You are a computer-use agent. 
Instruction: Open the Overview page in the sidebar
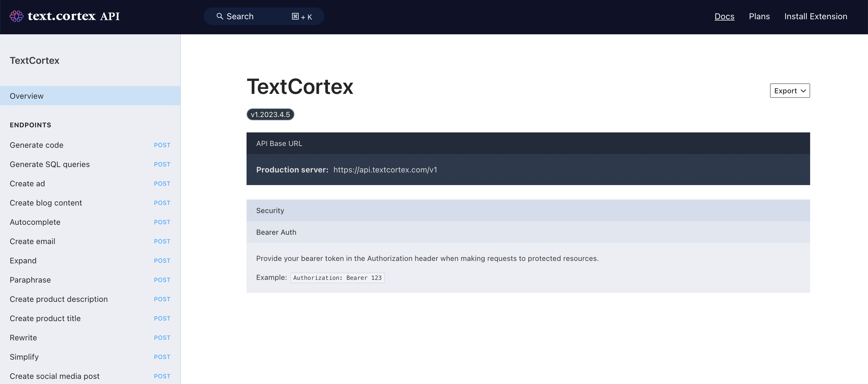(26, 96)
